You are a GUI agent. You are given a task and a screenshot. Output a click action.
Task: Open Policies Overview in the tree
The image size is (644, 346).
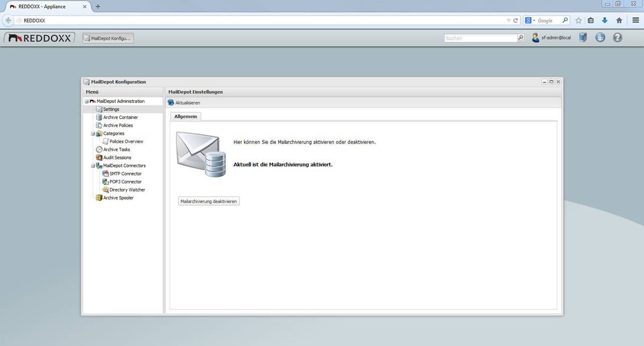coord(126,142)
